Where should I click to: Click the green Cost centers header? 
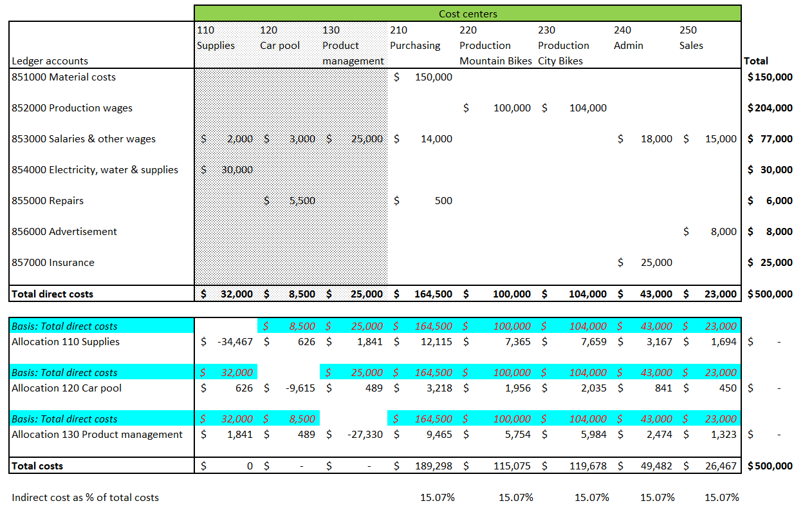tap(468, 14)
